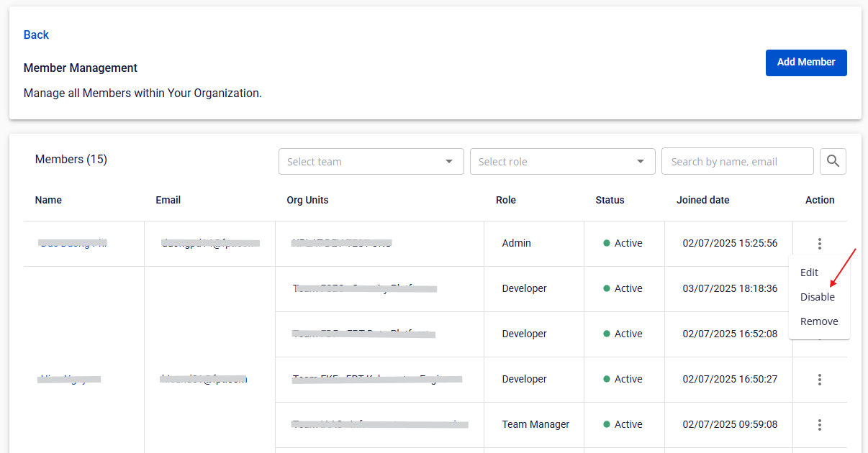Focus the Search by name, email field
This screenshot has height=453, width=868.
[x=737, y=162]
